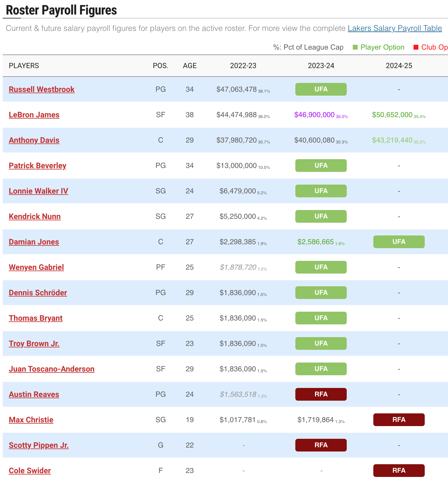Click the green Player Option legend swatch

tap(355, 47)
